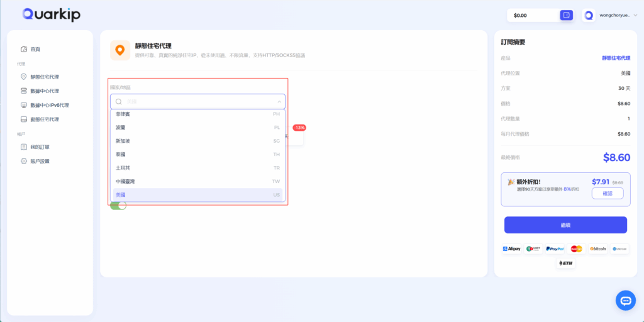Choose 菲律賓 PH from country list
This screenshot has width=644, height=322.
click(x=197, y=114)
